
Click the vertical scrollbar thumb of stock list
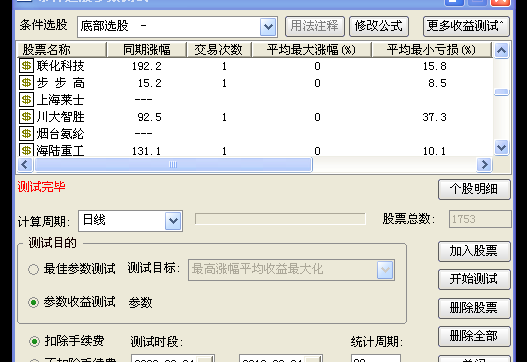point(501,92)
